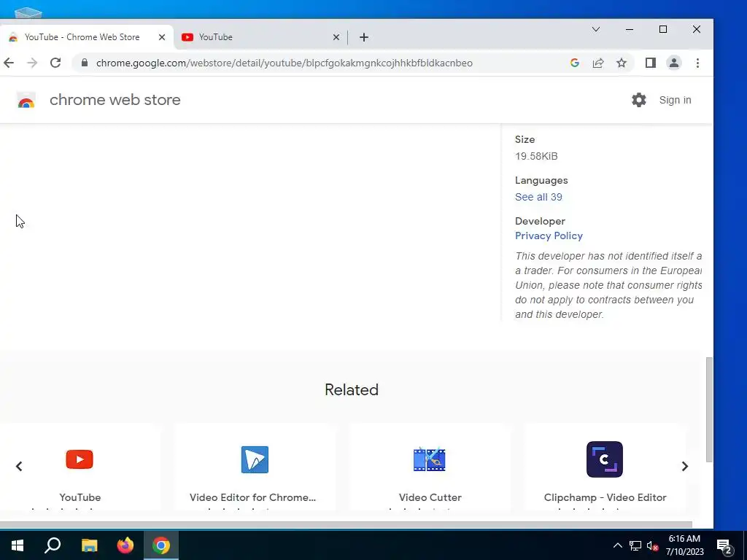This screenshot has height=560, width=747.
Task: Open the web store settings gear
Action: 639,100
